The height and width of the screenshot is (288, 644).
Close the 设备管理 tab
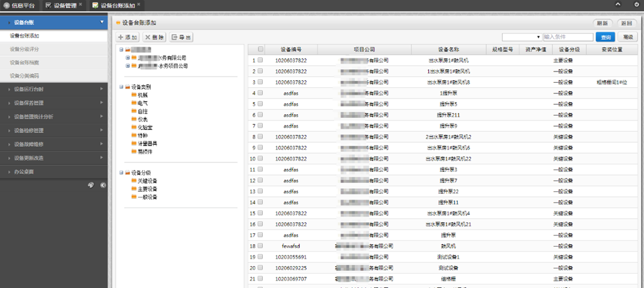[80, 4]
